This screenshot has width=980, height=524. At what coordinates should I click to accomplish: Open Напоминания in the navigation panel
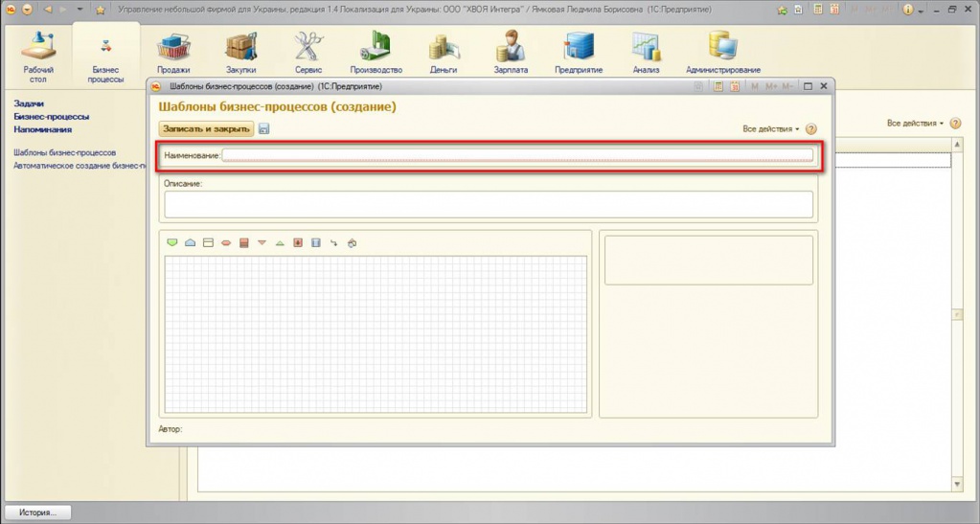pos(42,129)
